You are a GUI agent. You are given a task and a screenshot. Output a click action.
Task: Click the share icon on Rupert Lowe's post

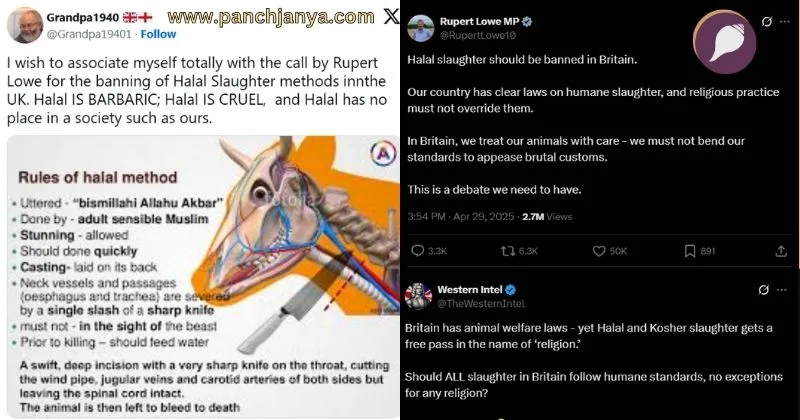point(781,251)
